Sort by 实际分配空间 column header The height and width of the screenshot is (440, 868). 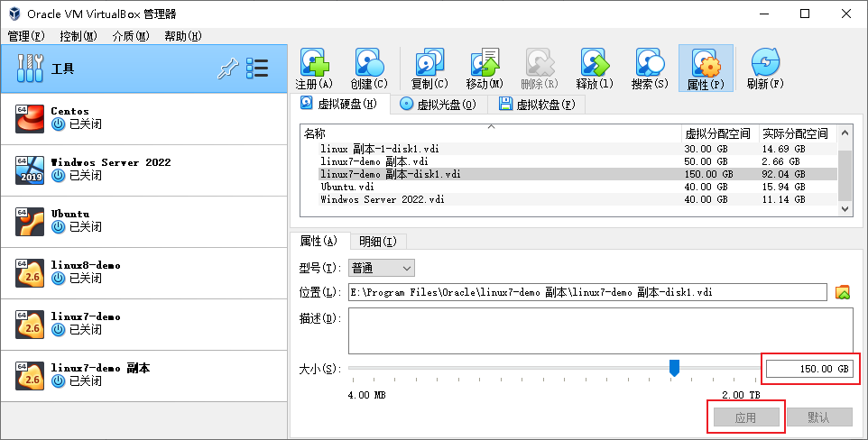[797, 133]
